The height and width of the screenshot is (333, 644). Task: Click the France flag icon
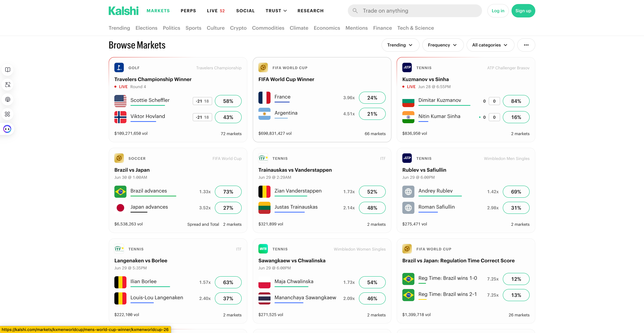pyautogui.click(x=264, y=98)
